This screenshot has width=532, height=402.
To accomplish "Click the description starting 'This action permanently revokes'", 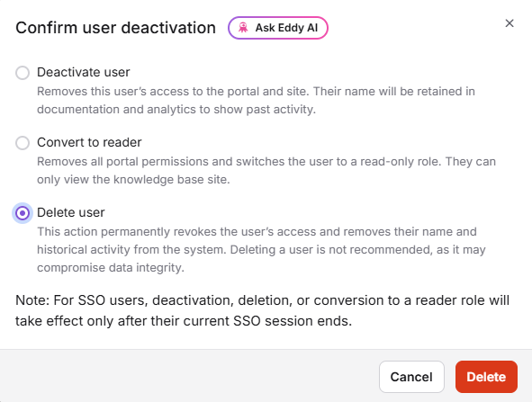I will tap(261, 249).
